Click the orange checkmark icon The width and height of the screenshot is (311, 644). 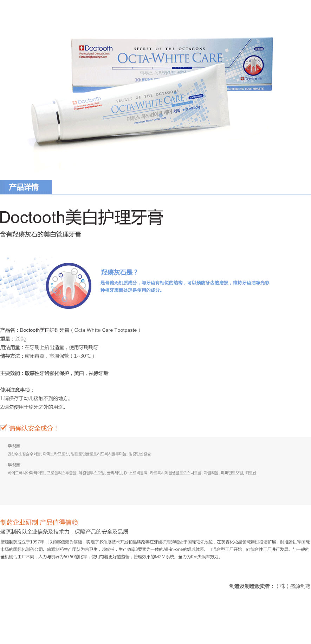pos(4,427)
